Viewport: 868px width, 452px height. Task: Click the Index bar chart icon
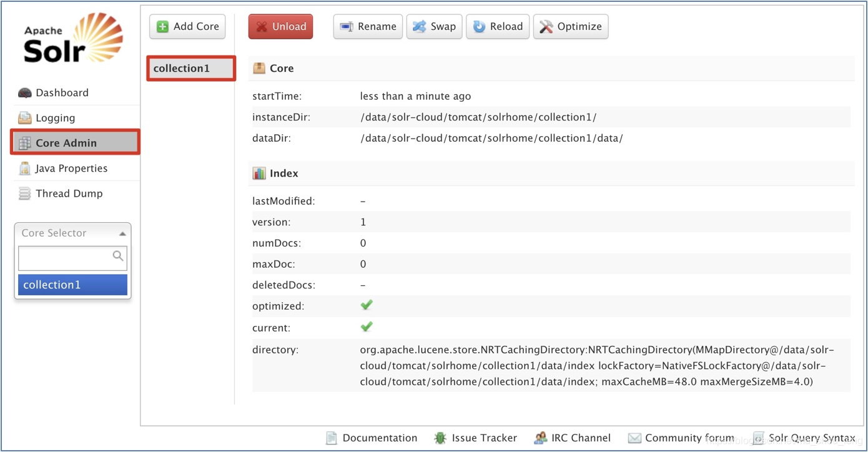coord(259,173)
